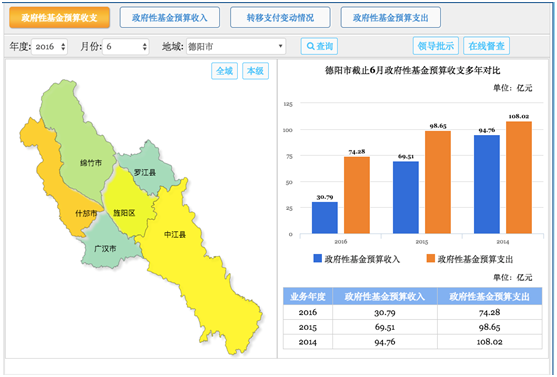Screen dimensions: 557x377
Task: Select 中江县 region on the map
Action: [175, 235]
